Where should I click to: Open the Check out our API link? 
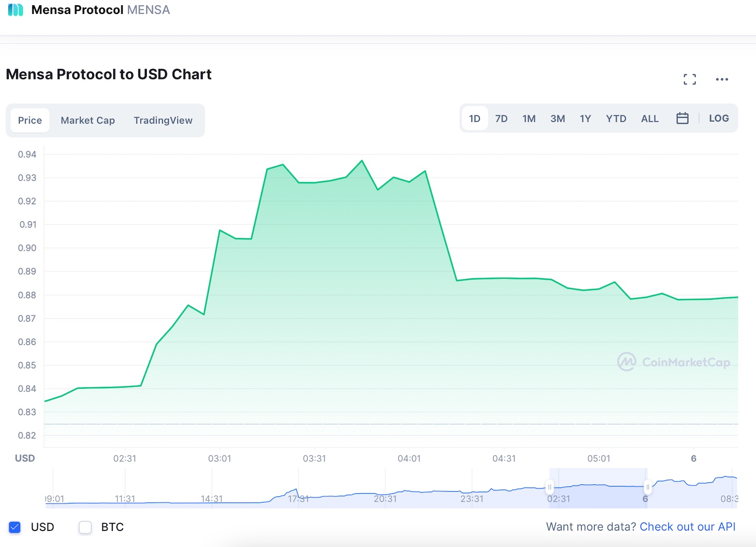coord(687,527)
